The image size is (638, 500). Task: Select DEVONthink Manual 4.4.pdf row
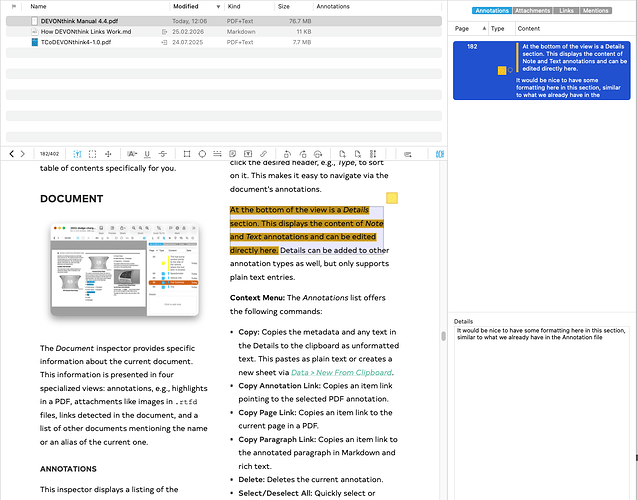point(224,21)
